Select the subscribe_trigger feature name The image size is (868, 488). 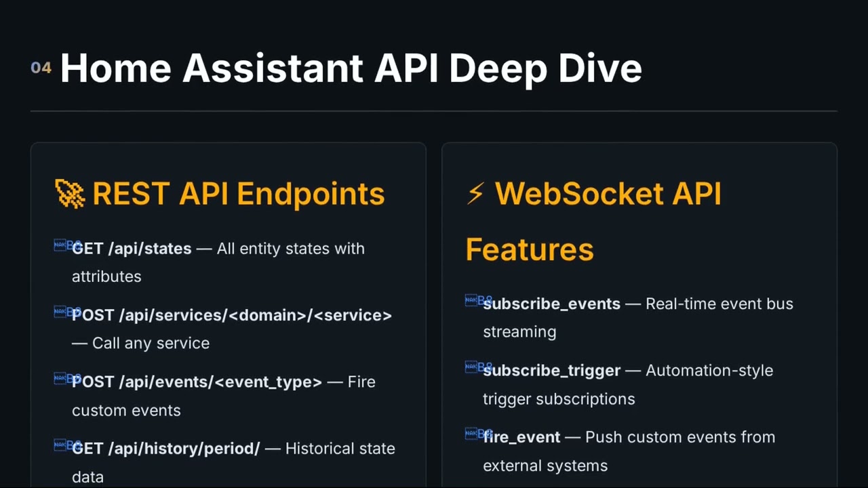pyautogui.click(x=551, y=371)
